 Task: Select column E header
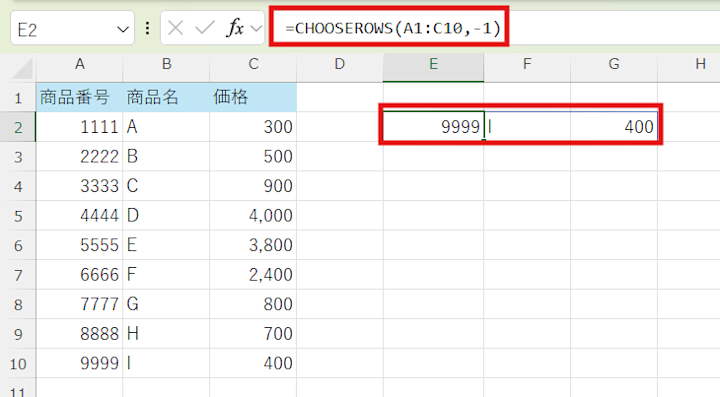[433, 64]
